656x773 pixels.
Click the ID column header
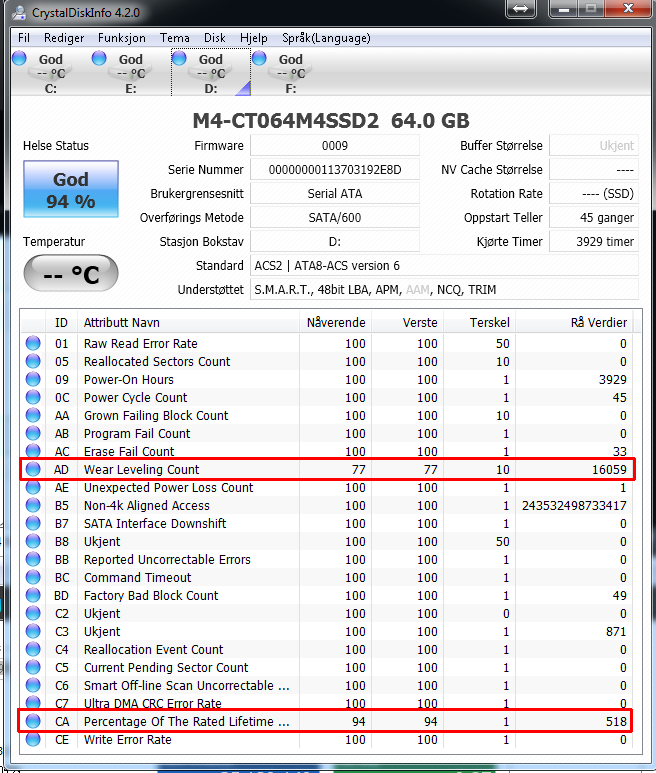[61, 322]
